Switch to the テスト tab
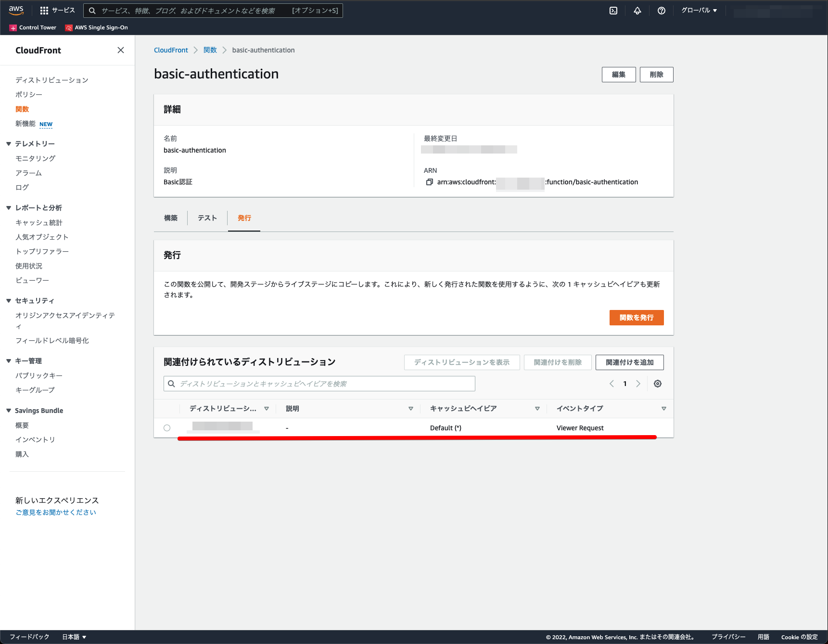 207,218
